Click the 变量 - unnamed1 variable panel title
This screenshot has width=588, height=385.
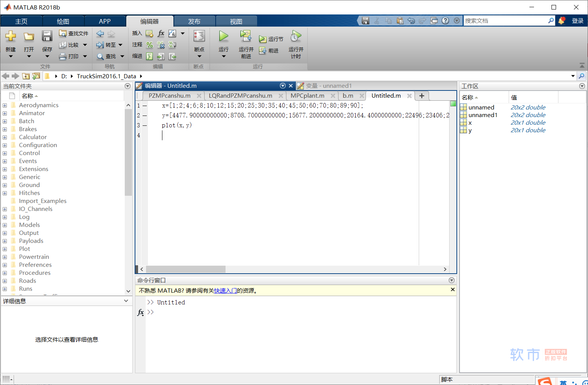(x=329, y=86)
